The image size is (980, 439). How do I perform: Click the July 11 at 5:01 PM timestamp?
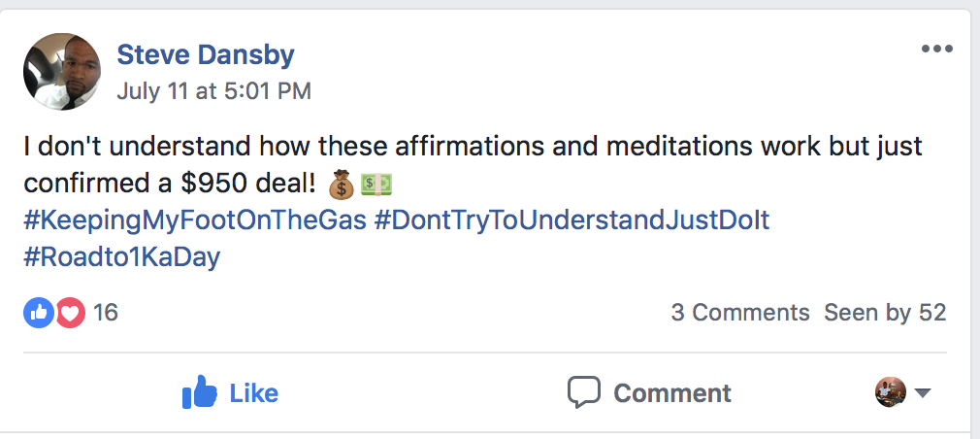click(x=213, y=91)
